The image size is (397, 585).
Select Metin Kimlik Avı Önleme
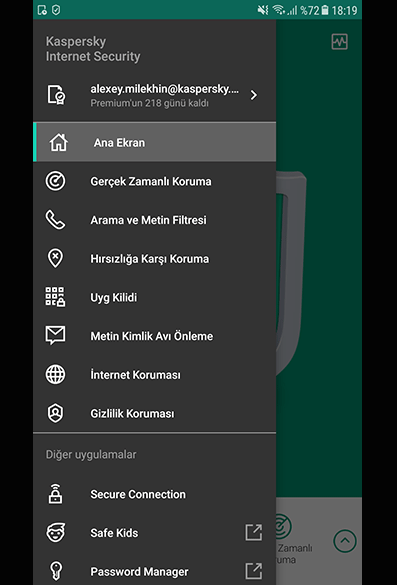[154, 336]
